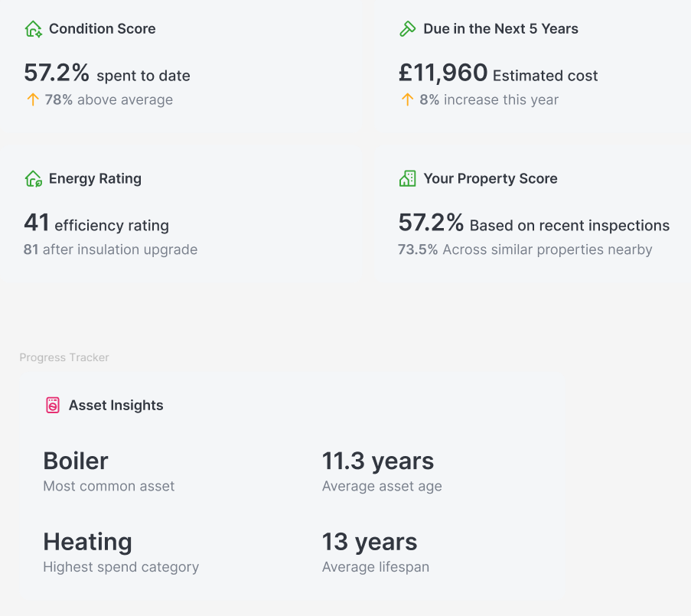Click the Progress Tracker section label
The width and height of the screenshot is (691, 616).
click(64, 357)
